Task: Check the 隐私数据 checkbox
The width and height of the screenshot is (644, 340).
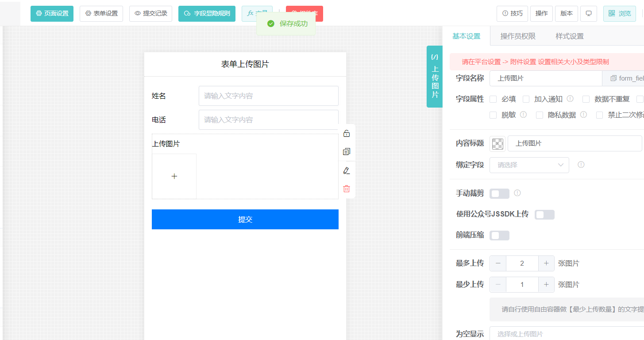Action: click(540, 115)
